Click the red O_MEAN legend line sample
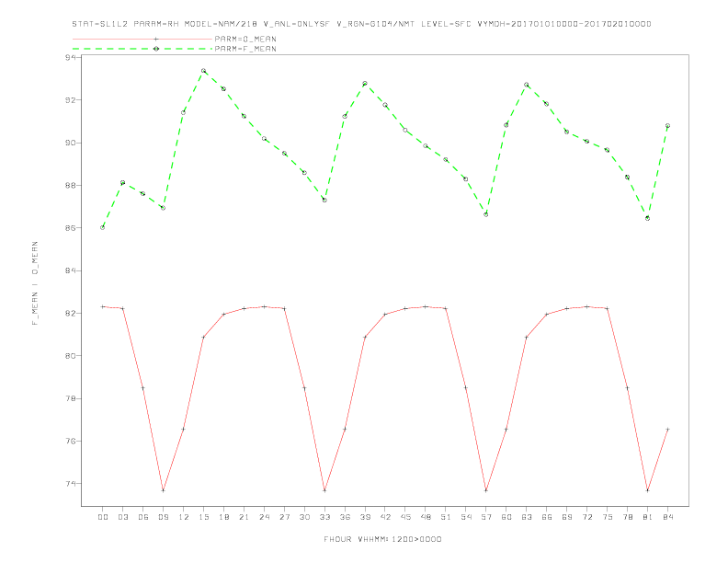 142,39
